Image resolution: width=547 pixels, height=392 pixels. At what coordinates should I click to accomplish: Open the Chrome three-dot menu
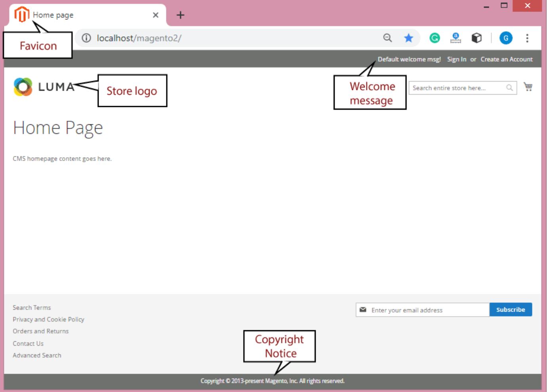click(x=527, y=38)
